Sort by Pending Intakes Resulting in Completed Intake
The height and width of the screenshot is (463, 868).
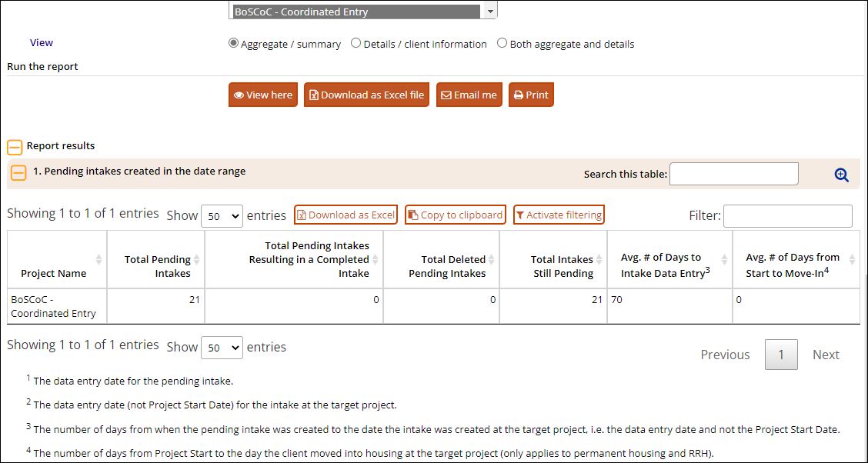point(375,259)
